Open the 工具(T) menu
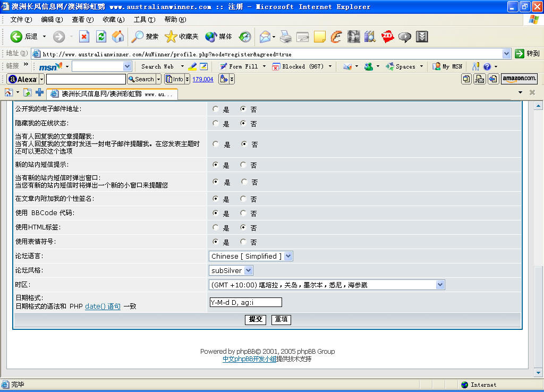This screenshot has width=544, height=392. click(144, 20)
